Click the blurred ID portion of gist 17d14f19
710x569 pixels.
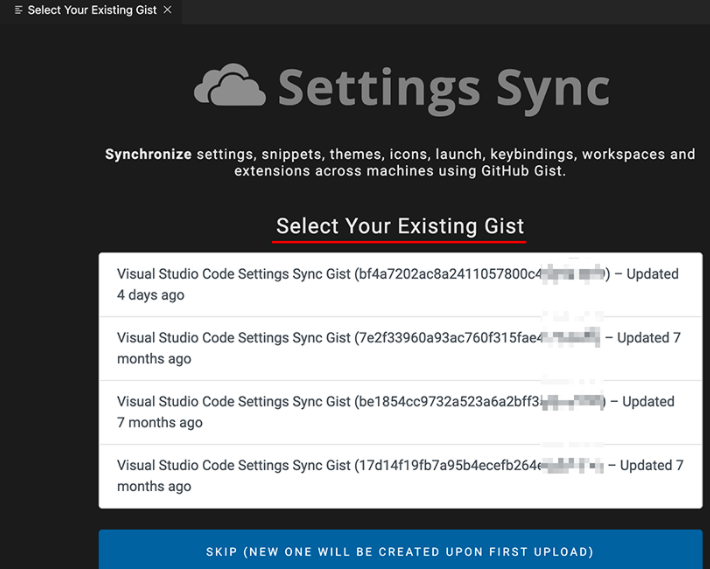click(x=572, y=465)
